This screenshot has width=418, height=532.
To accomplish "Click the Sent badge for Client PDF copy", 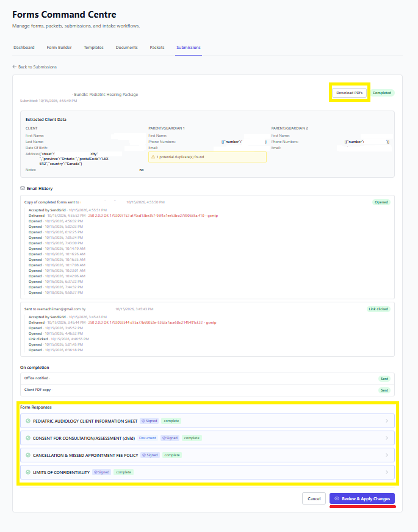I will click(x=384, y=390).
